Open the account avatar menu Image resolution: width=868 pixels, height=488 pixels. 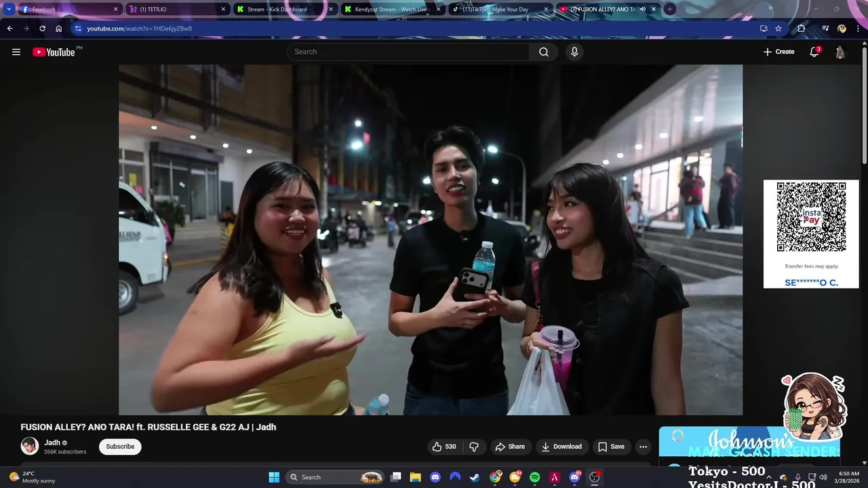point(840,52)
